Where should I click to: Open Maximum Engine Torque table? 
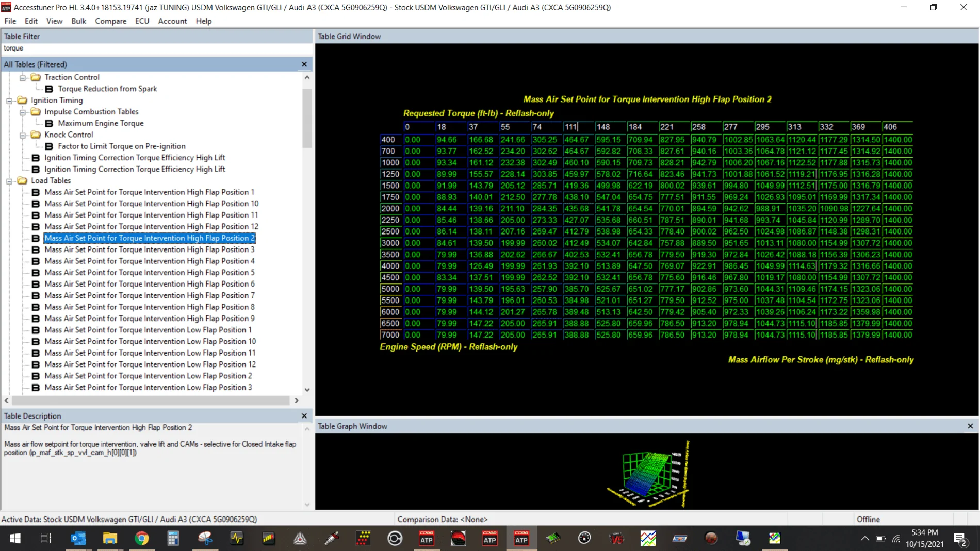[101, 123]
